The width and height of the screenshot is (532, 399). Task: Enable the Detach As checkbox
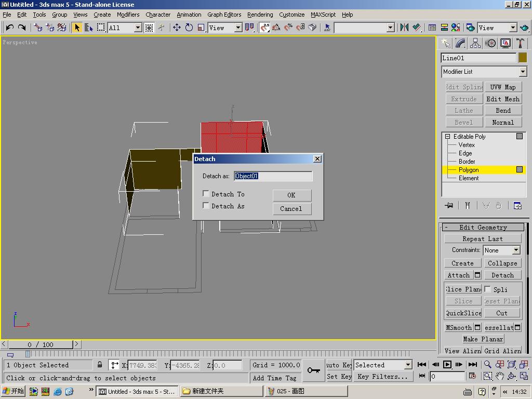[x=206, y=205]
